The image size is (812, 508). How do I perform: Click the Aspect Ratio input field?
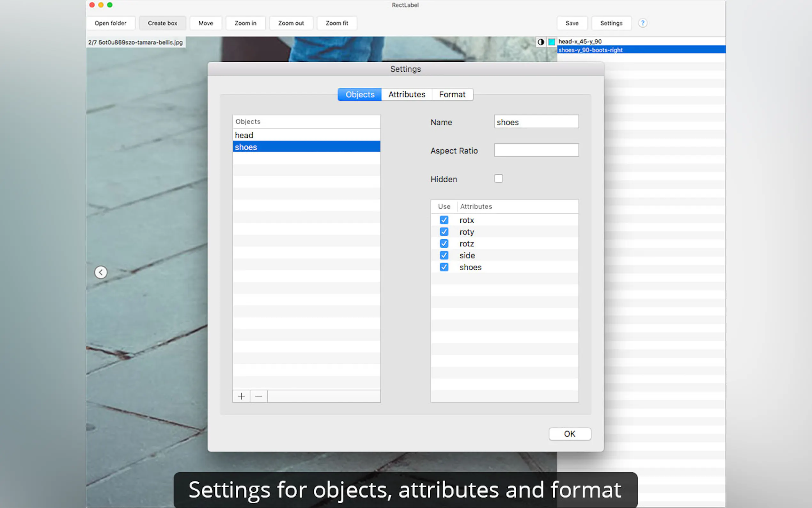coord(536,150)
